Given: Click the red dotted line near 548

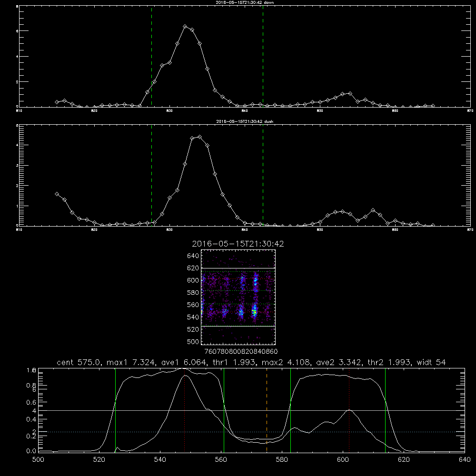Looking at the screenshot, I should (185, 410).
